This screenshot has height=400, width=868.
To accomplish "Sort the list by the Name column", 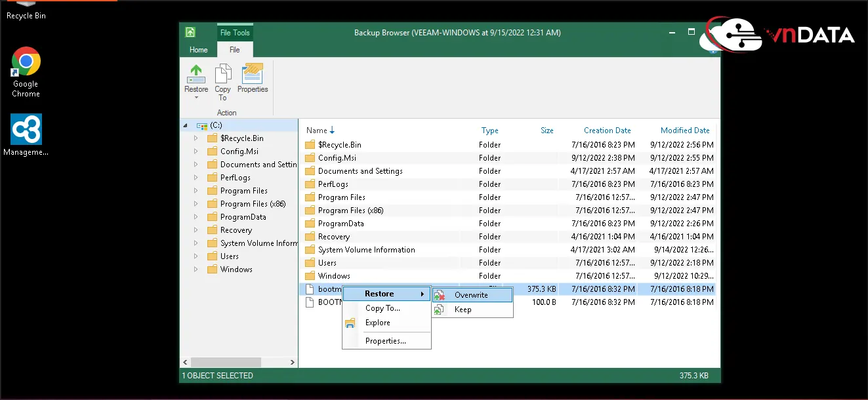I will point(321,130).
